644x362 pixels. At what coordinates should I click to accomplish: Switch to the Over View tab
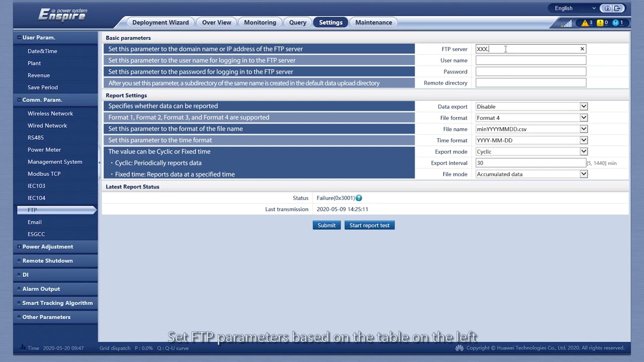(217, 22)
